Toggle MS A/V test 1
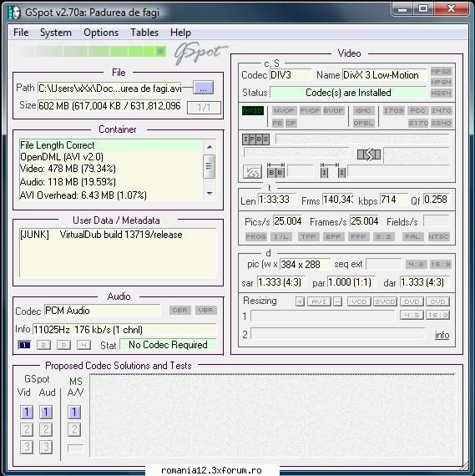The image size is (475, 476). [x=74, y=412]
